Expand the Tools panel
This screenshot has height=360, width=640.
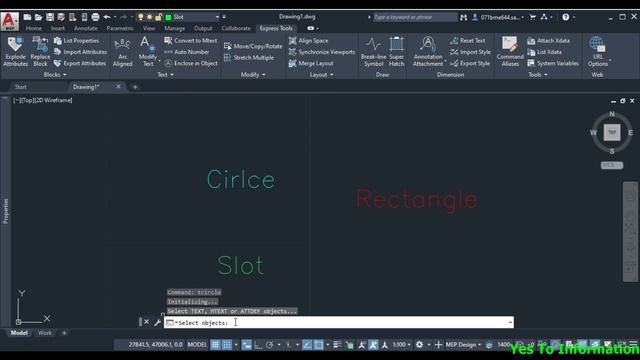tap(538, 75)
